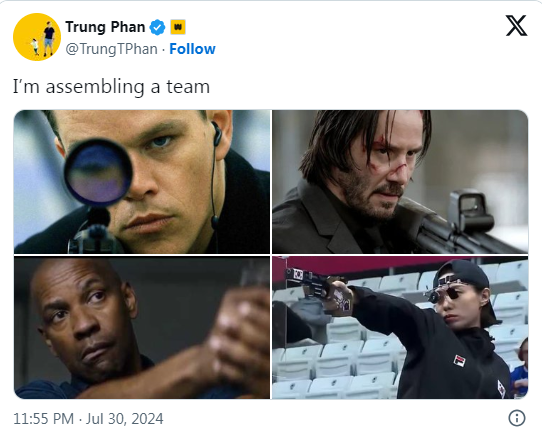Click the blue verified checkmark badge
The width and height of the screenshot is (542, 430).
[157, 27]
